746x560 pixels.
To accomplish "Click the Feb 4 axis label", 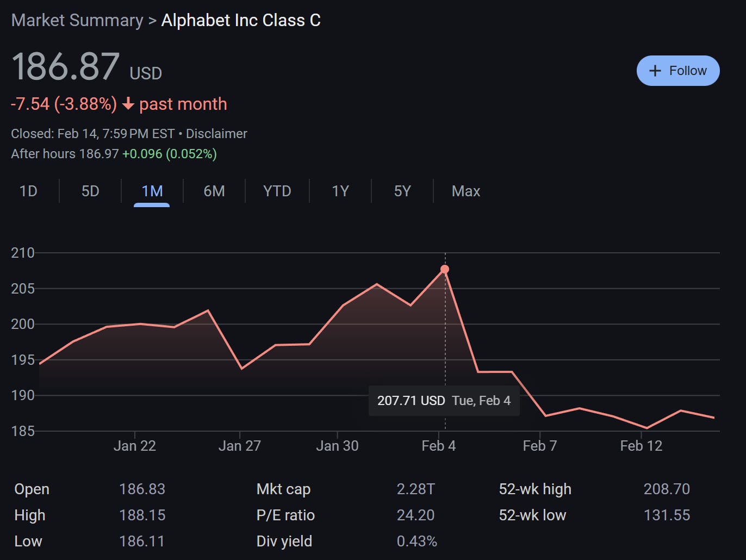I will coord(439,446).
